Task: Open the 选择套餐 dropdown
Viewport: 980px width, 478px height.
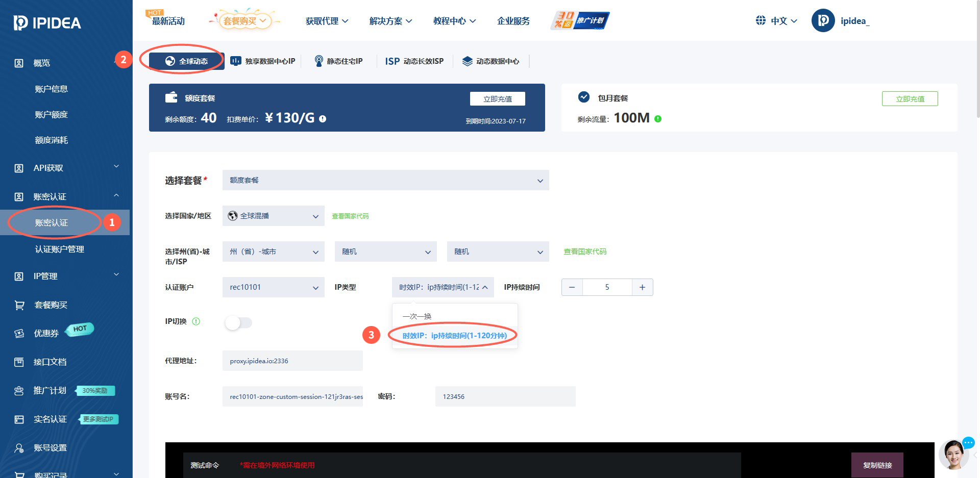Action: [x=386, y=180]
